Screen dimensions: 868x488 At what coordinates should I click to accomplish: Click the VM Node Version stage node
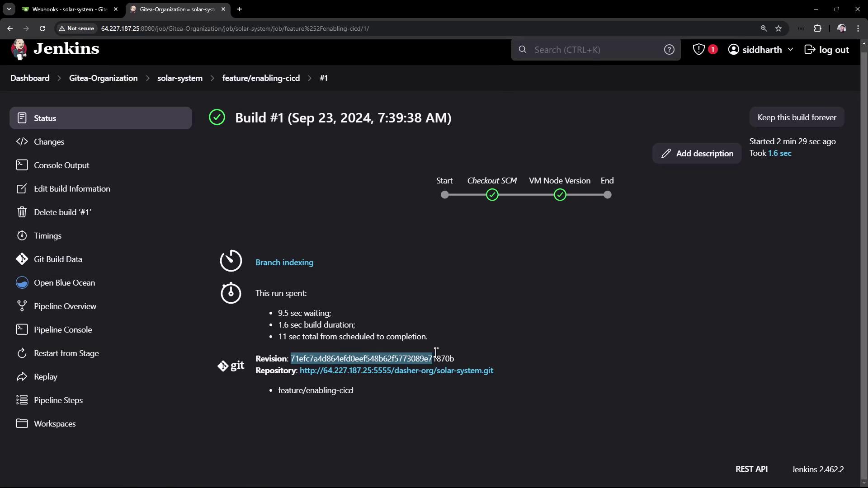[x=560, y=195]
